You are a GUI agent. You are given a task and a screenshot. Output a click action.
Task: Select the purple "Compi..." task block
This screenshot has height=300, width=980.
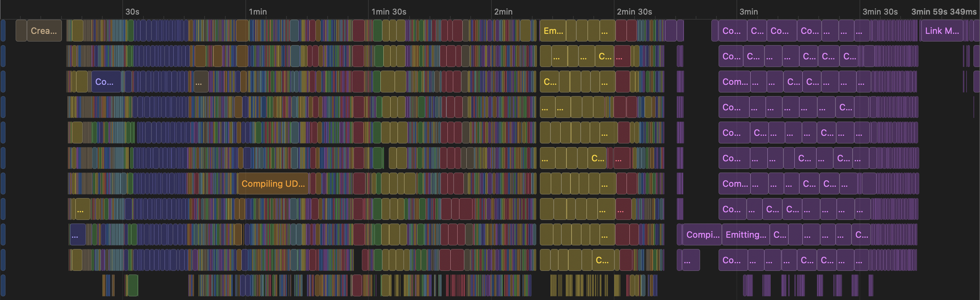(x=702, y=234)
